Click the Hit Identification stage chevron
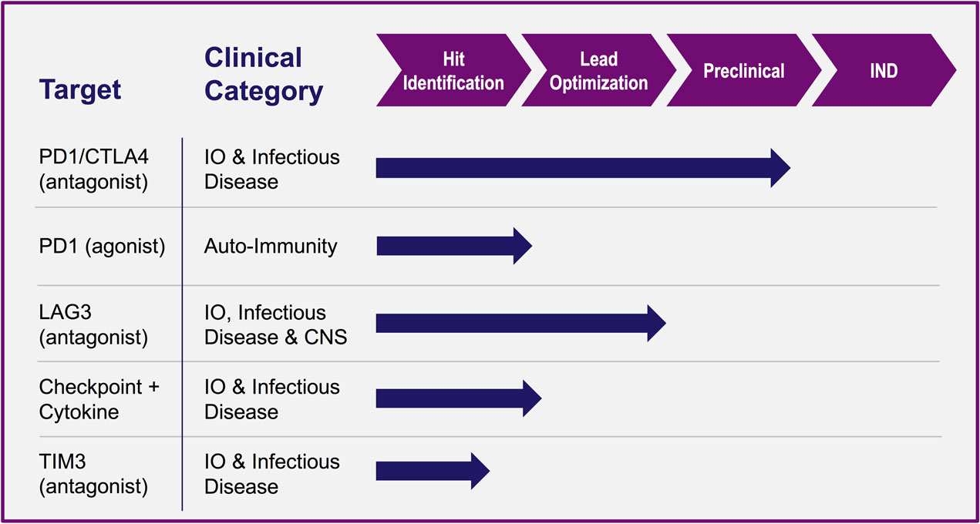Screen dimensions: 980x524 pos(453,70)
